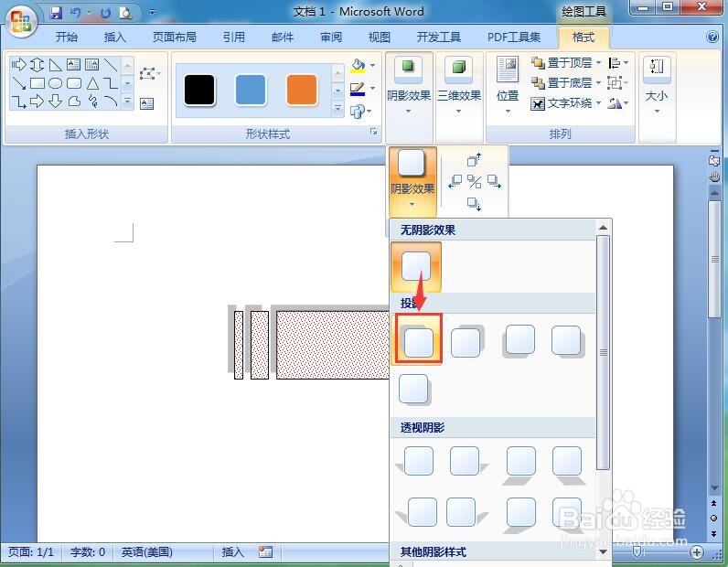Apply the orange shape style
Viewport: 728px width, 567px height.
[302, 90]
